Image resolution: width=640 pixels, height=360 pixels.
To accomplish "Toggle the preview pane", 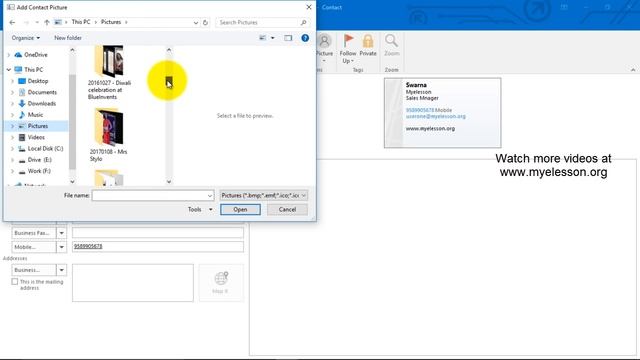I will click(288, 38).
